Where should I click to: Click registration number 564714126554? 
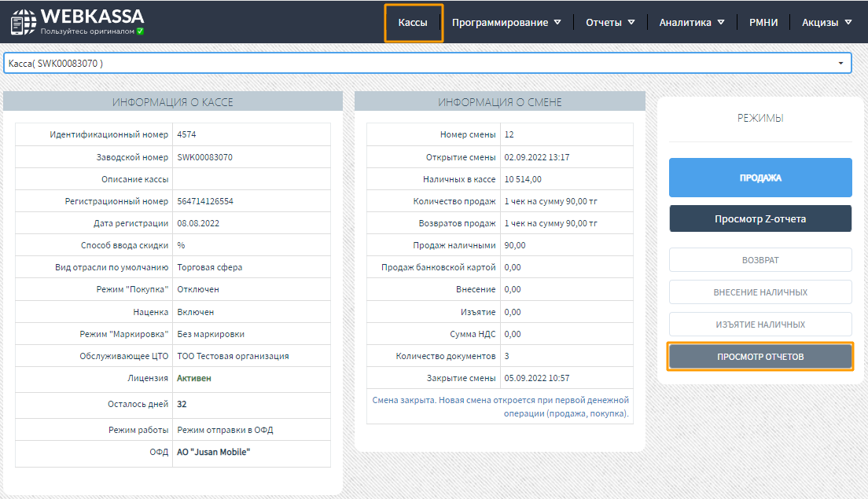pos(205,201)
